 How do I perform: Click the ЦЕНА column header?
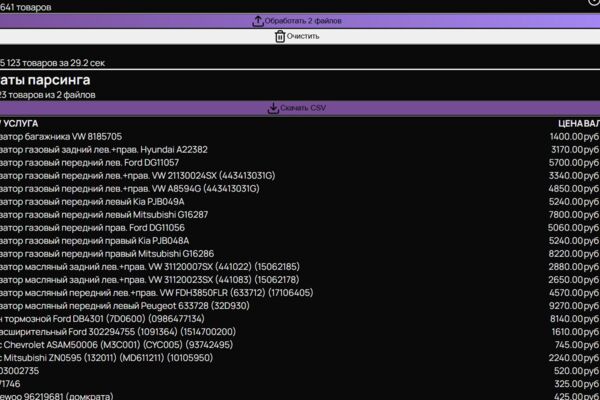click(x=570, y=124)
